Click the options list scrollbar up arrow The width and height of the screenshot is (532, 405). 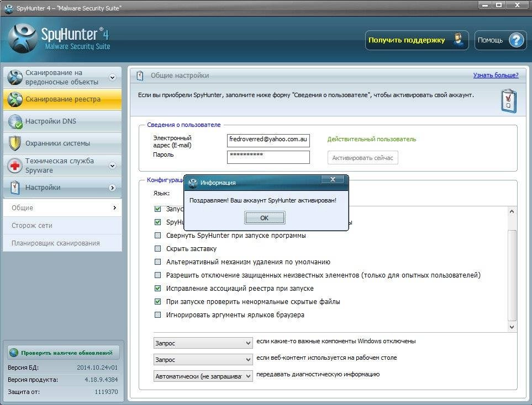(x=512, y=211)
